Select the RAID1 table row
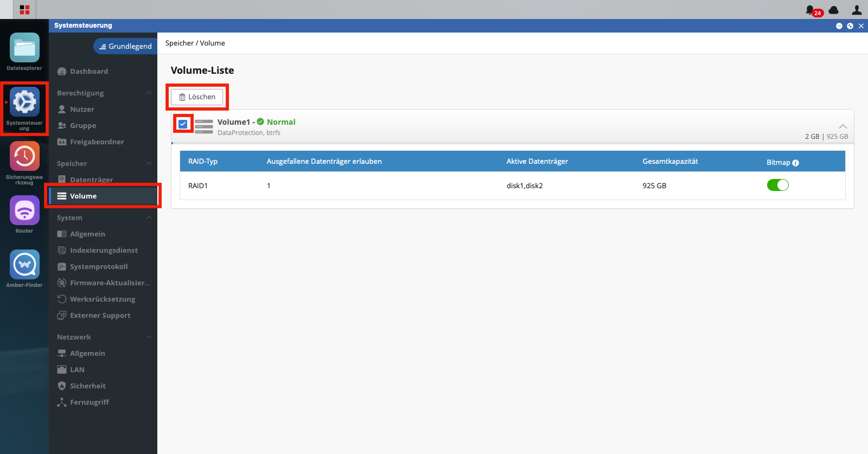868x454 pixels. [513, 186]
